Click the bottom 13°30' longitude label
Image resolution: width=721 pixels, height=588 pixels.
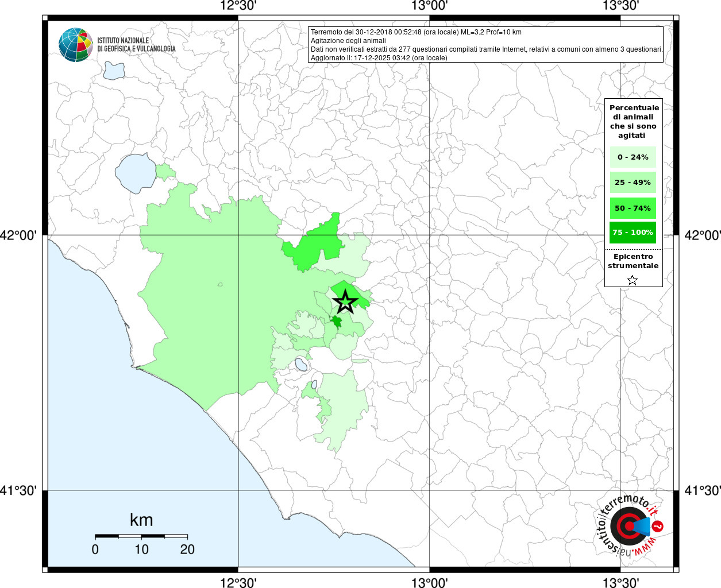pyautogui.click(x=620, y=582)
